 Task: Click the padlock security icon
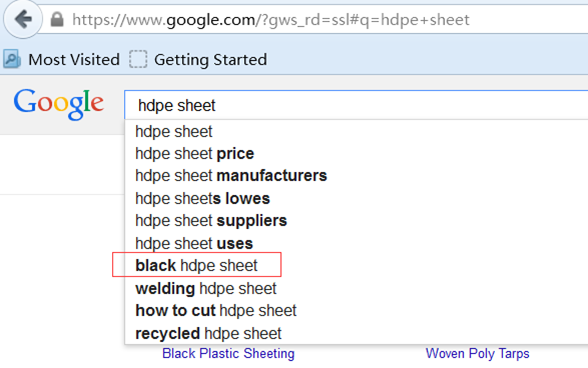[57, 19]
